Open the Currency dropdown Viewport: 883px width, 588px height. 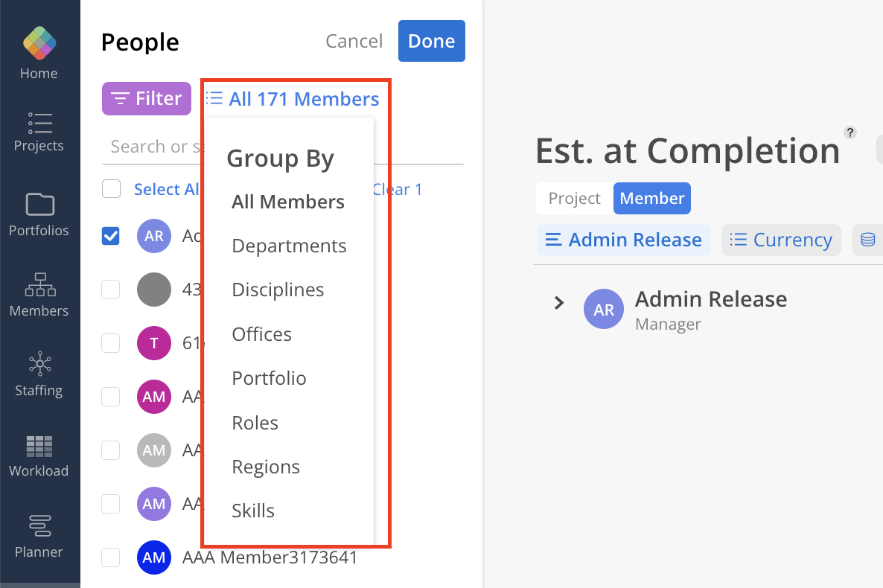pyautogui.click(x=781, y=240)
